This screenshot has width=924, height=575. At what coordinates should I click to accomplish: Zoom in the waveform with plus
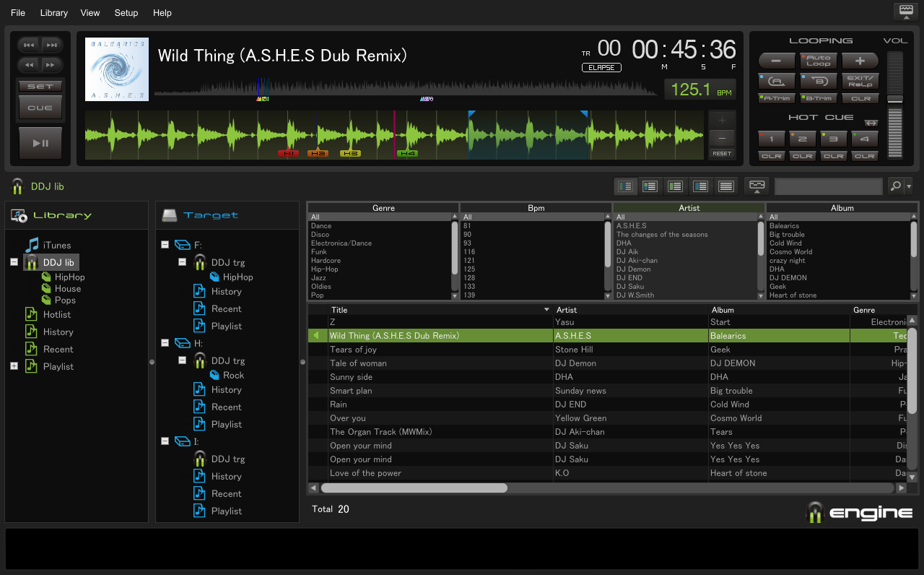pyautogui.click(x=722, y=120)
